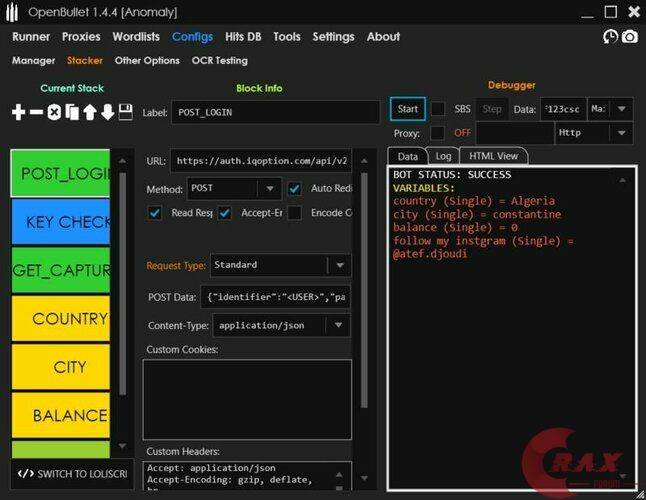Toggle the Auto Redirect checkbox
Image resolution: width=646 pixels, height=500 pixels.
tap(295, 189)
